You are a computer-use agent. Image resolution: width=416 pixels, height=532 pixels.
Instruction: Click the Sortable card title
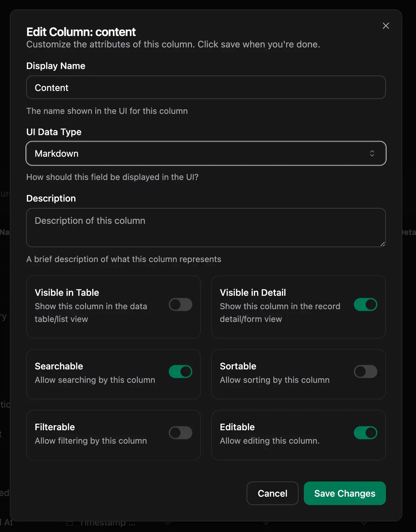(x=238, y=366)
